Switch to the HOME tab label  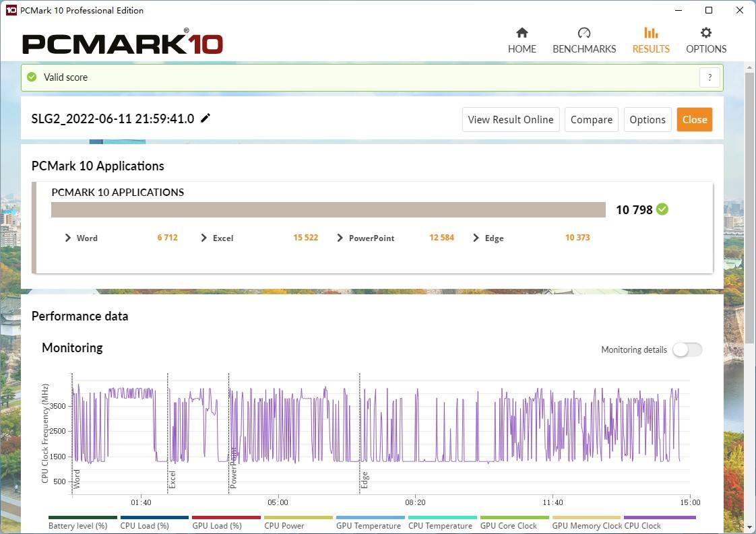[522, 49]
